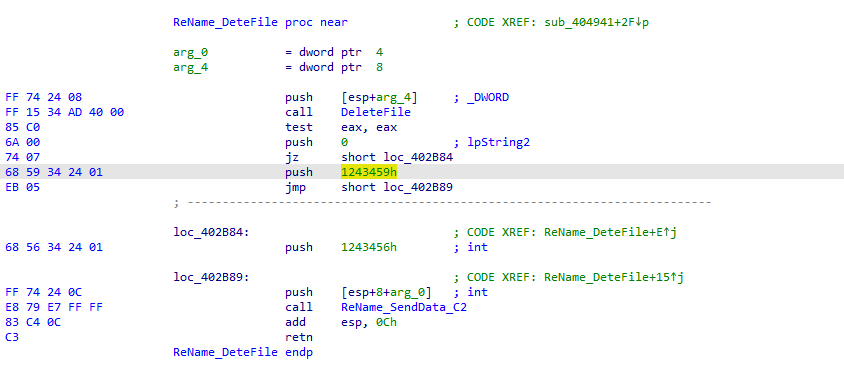Select the bytes FF 74 24 08

(x=43, y=97)
